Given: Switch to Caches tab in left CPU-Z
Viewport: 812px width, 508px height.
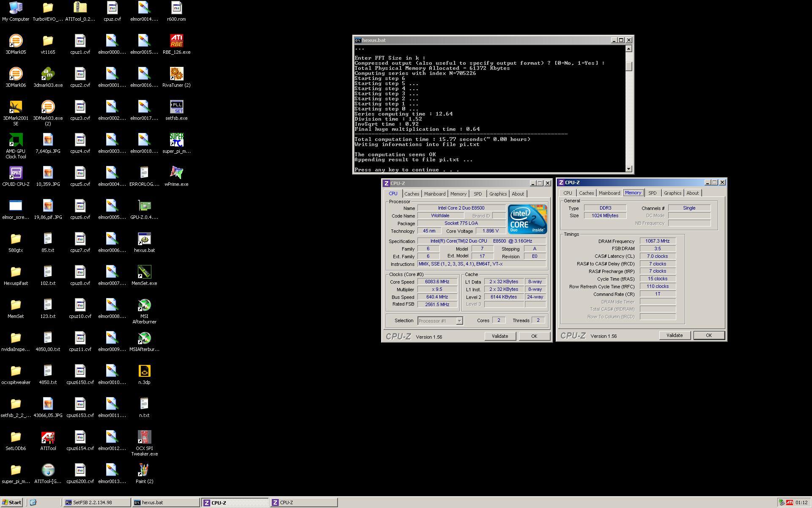Looking at the screenshot, I should pyautogui.click(x=411, y=194).
